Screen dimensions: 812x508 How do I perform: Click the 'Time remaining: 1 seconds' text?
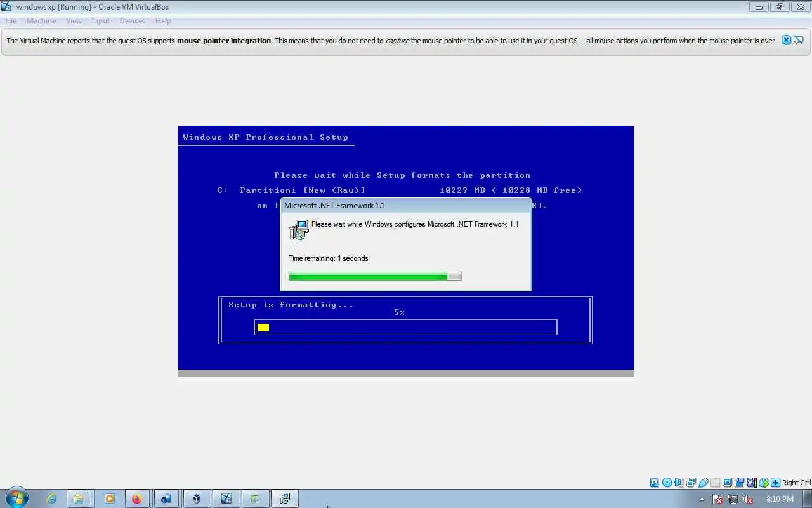328,258
